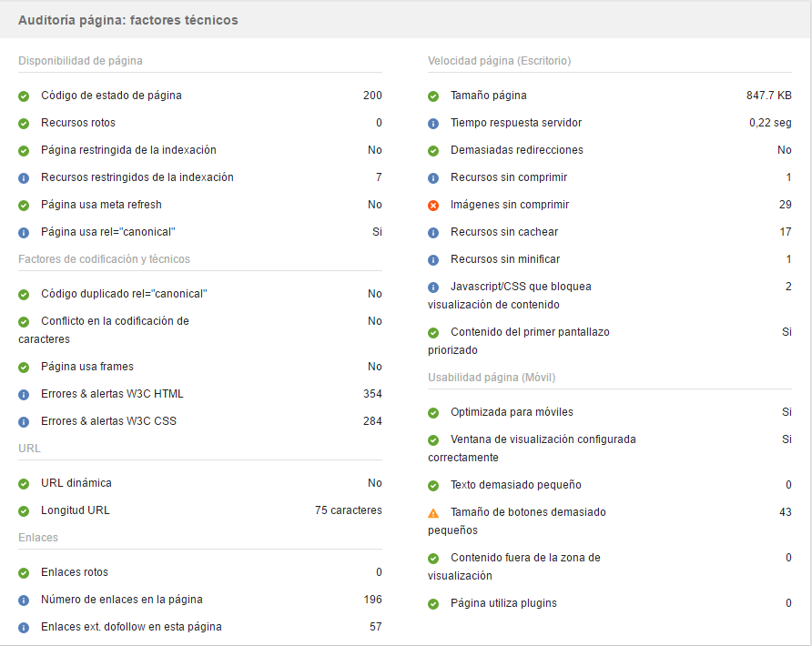
Task: Click the Usabilidad página (Móvil) section heading
Action: 492,378
